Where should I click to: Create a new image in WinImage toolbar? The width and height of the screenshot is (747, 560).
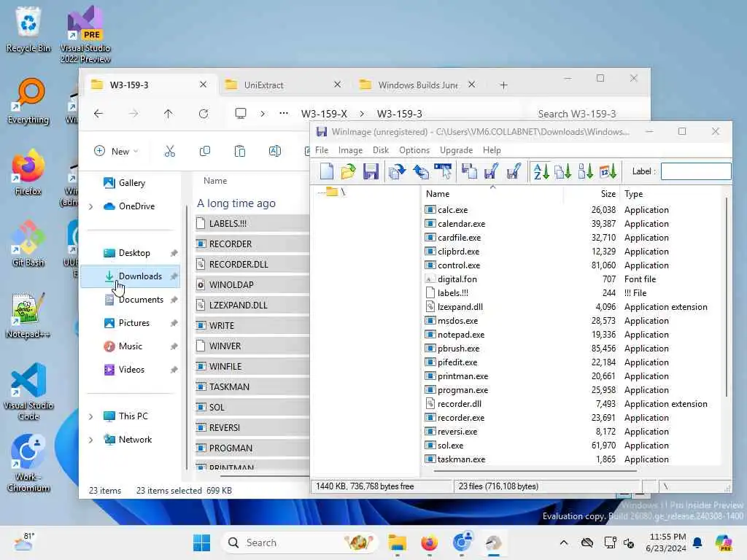click(x=327, y=171)
